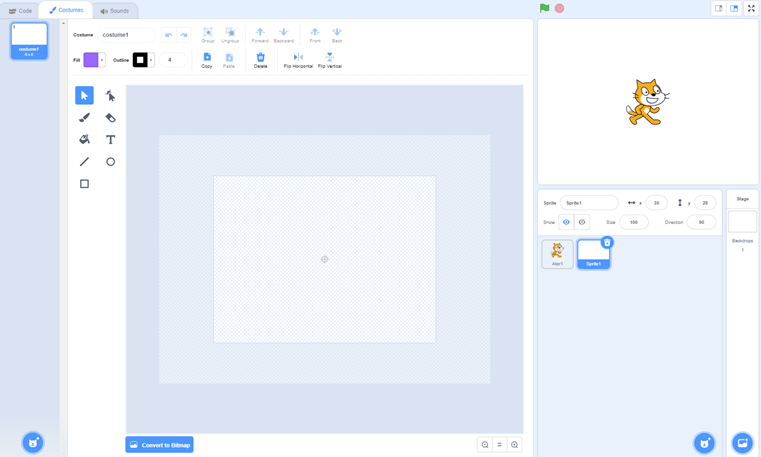761x457 pixels.
Task: Select the arrow Select tool
Action: (84, 96)
